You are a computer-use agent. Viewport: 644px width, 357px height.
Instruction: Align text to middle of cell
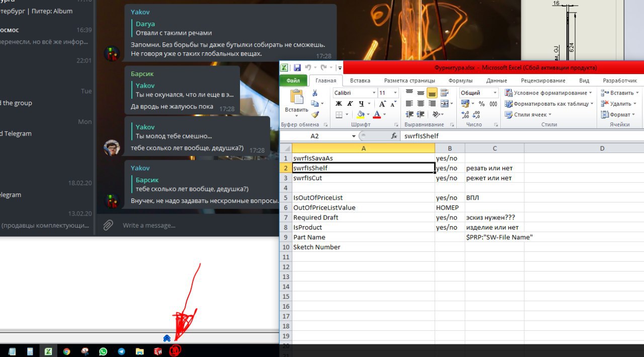click(421, 93)
